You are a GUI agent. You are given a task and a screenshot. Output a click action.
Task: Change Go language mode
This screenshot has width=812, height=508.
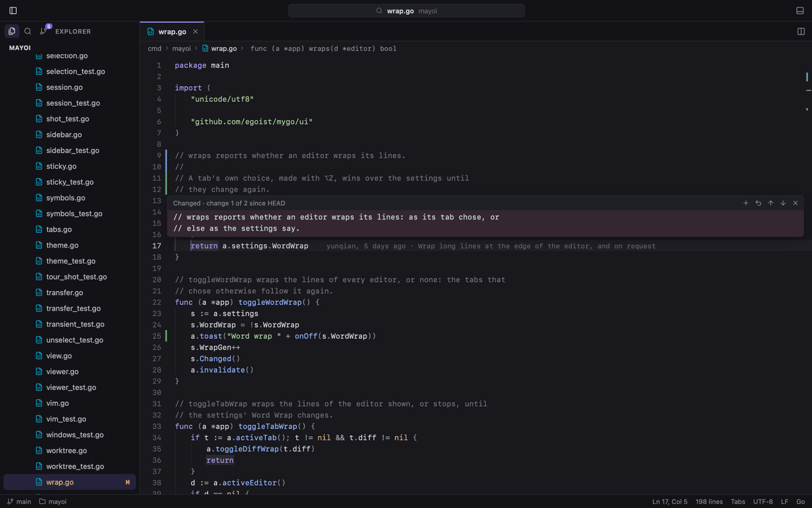[x=800, y=501]
